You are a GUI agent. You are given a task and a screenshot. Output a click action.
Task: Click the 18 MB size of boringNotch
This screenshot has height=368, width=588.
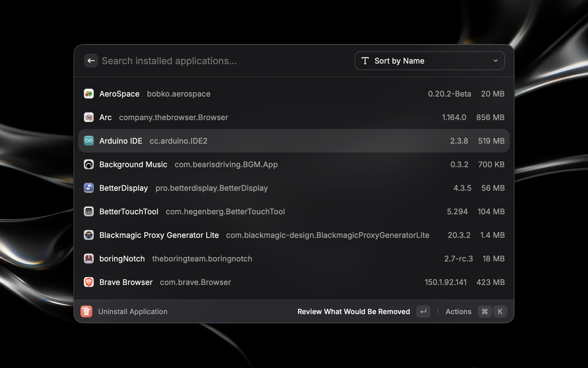[x=494, y=258]
